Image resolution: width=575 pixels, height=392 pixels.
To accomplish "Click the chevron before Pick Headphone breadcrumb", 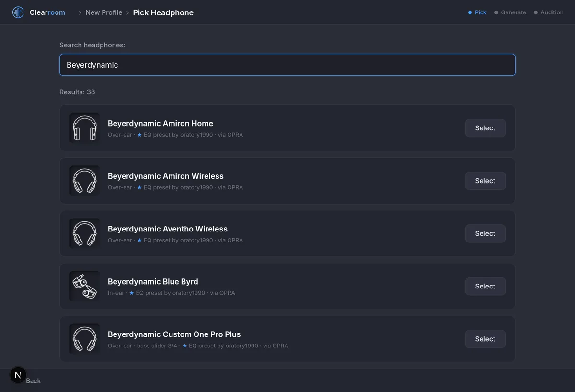I will (128, 12).
